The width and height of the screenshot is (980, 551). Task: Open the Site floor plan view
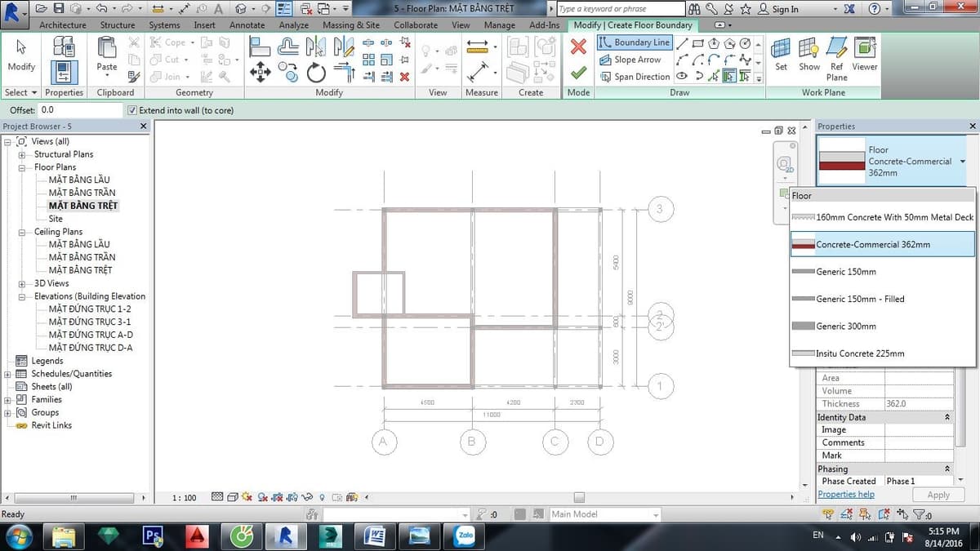point(56,219)
